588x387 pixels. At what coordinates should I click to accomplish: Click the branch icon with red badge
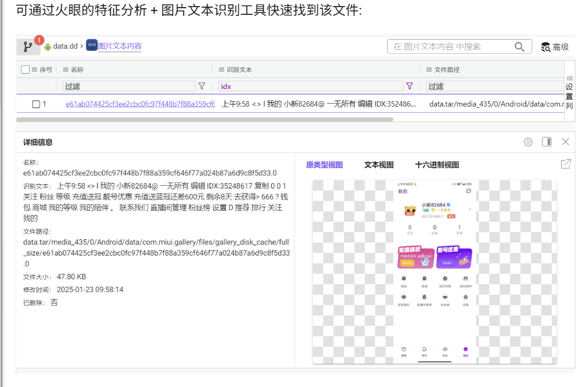tap(28, 47)
